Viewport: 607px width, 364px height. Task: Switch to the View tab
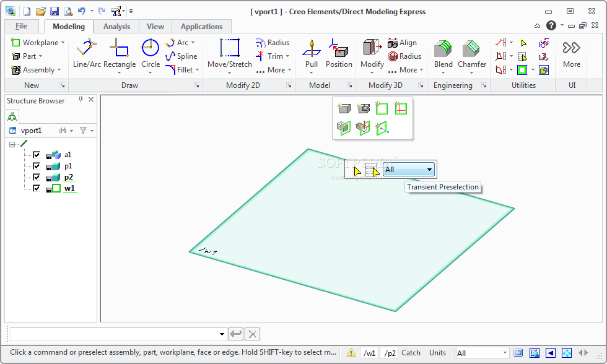click(x=155, y=26)
